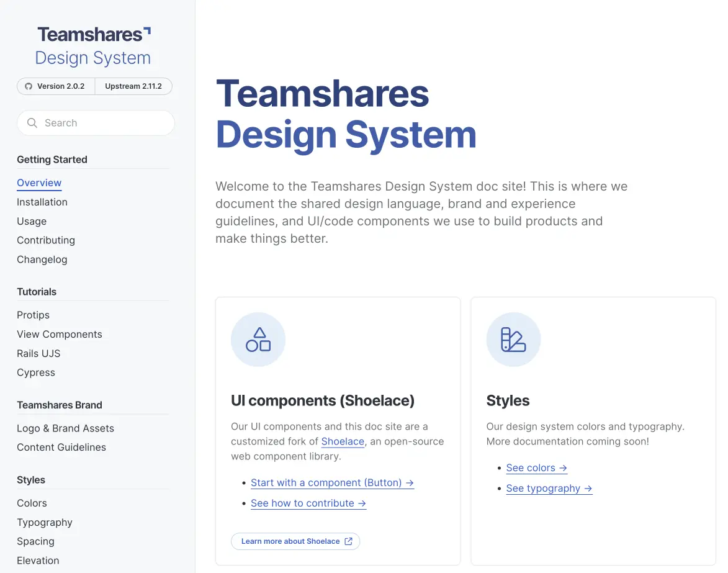
Task: Click the Teamshares Brand section heading
Action: point(60,405)
